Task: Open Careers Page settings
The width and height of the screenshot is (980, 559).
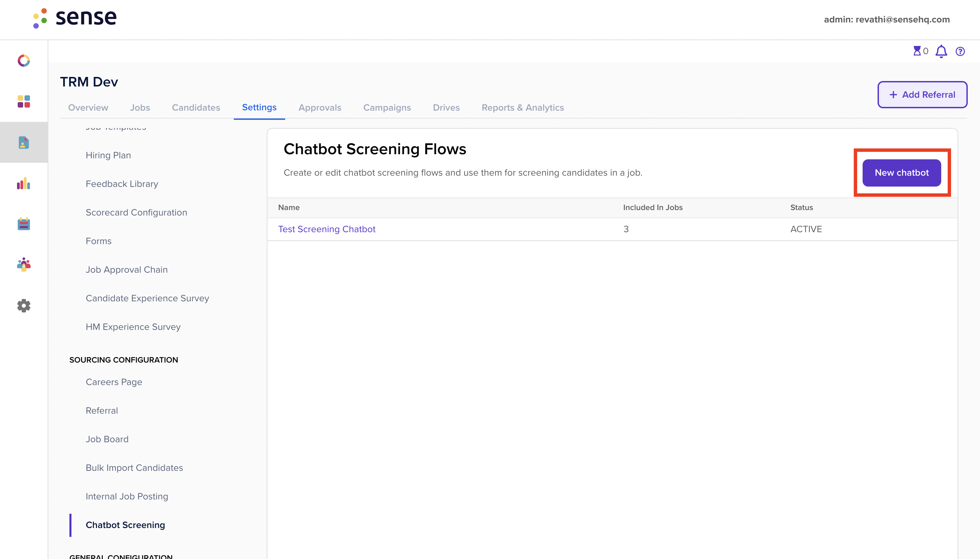Action: click(x=114, y=382)
